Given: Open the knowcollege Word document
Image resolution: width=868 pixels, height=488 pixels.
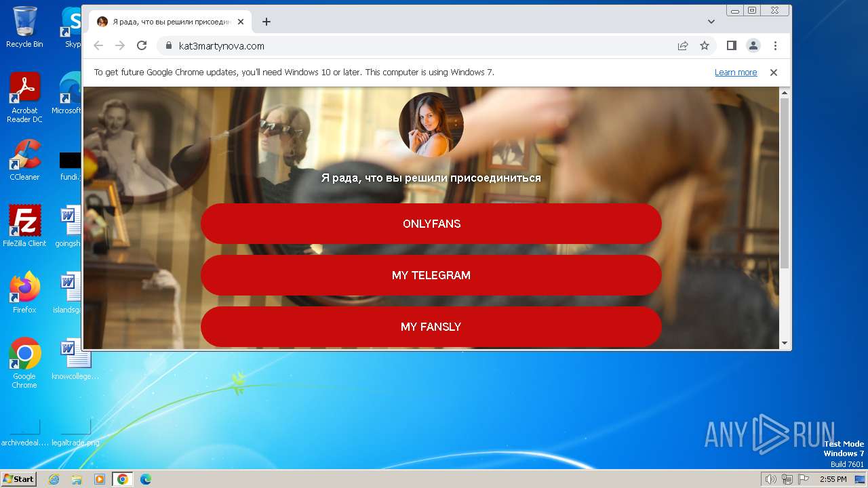Looking at the screenshot, I should pos(75,359).
